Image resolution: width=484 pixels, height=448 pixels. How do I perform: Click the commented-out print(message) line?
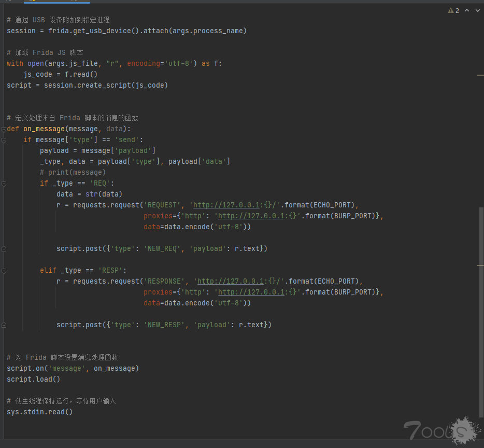73,172
